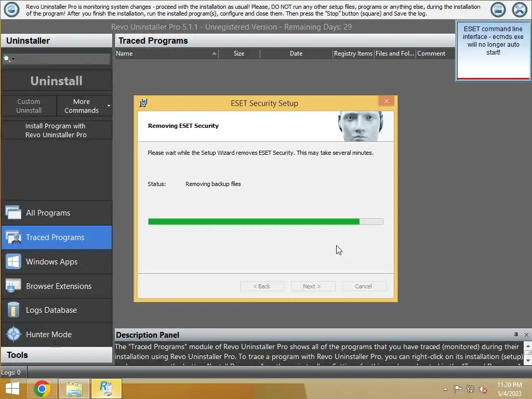Open the Windows Start button
The width and height of the screenshot is (532, 399).
point(12,389)
